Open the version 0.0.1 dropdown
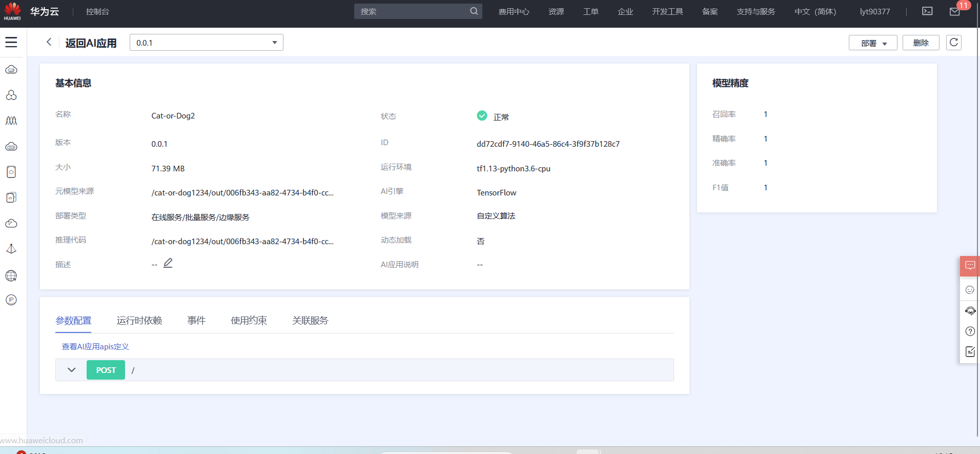This screenshot has width=980, height=454. point(207,43)
